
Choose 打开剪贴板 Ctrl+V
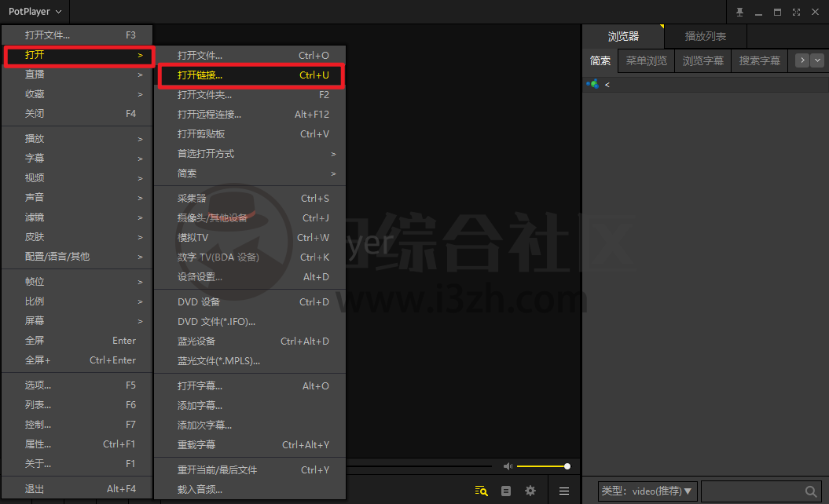point(250,134)
